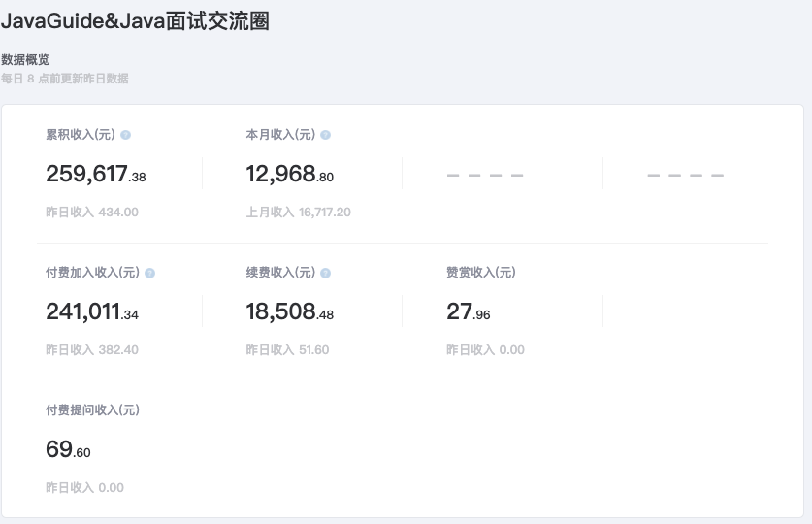Click the 续费收入(元) label
This screenshot has height=524, width=812.
click(x=280, y=273)
